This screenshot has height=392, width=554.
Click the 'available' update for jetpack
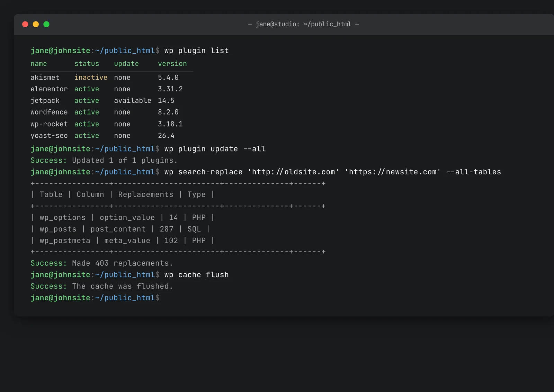[x=133, y=101]
